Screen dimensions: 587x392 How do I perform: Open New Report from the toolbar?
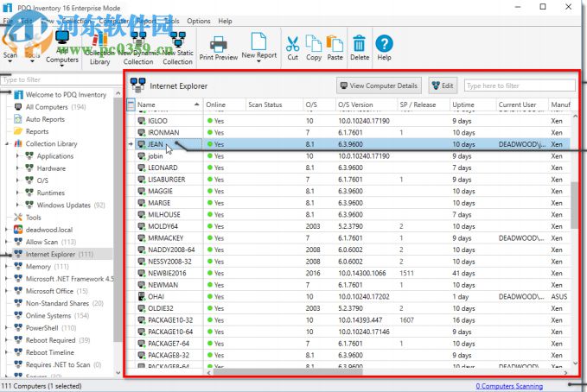click(x=258, y=46)
